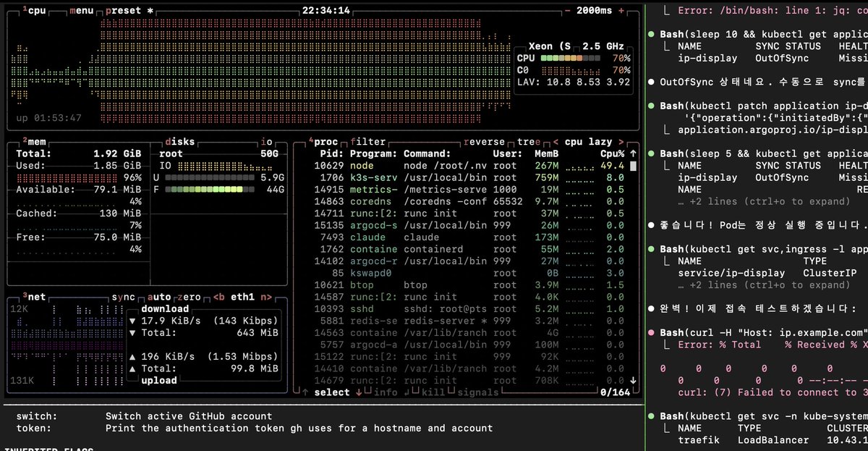The height and width of the screenshot is (451, 868).
Task: Click the 22:34:14 clock
Action: (326, 11)
